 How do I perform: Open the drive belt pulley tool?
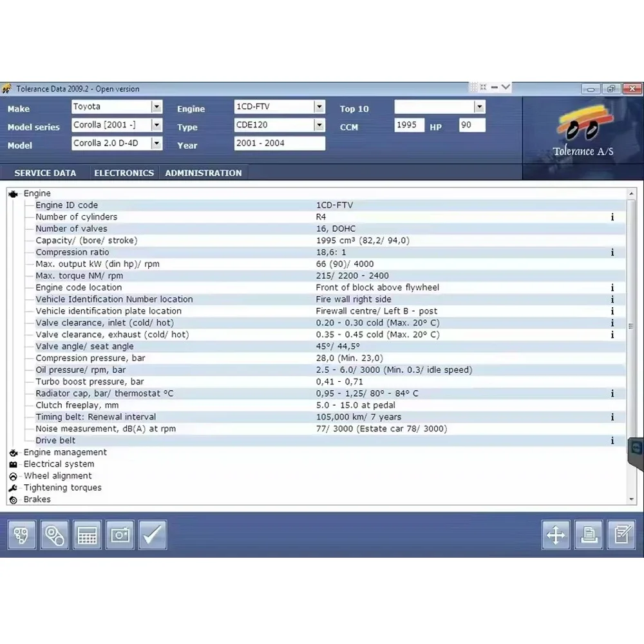pyautogui.click(x=54, y=535)
